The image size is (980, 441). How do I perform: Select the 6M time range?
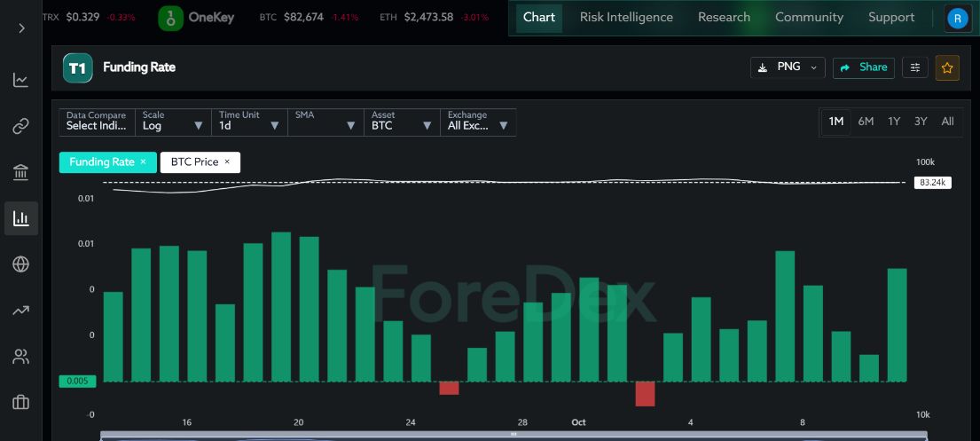tap(866, 122)
